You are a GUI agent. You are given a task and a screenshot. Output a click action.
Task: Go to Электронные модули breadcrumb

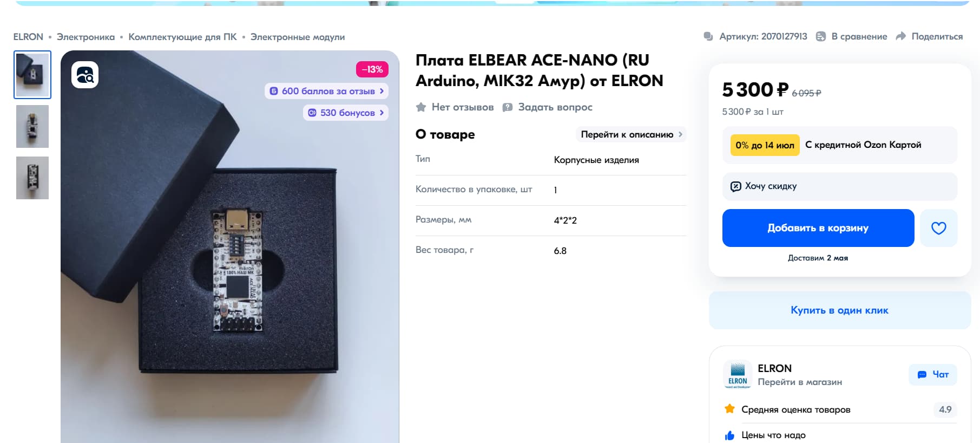(298, 37)
